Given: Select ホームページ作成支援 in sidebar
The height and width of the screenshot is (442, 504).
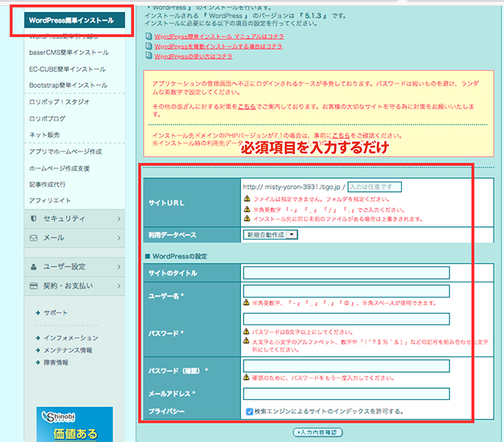Looking at the screenshot, I should pos(59,168).
